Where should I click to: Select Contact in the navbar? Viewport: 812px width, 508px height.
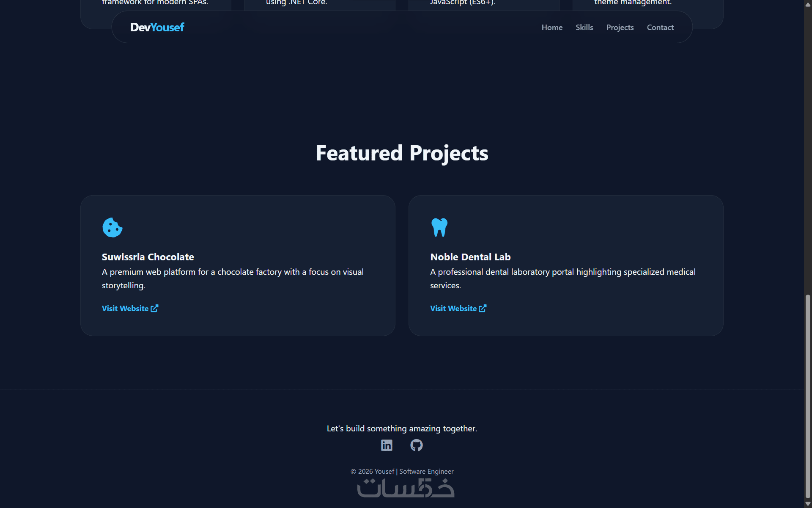coord(660,28)
